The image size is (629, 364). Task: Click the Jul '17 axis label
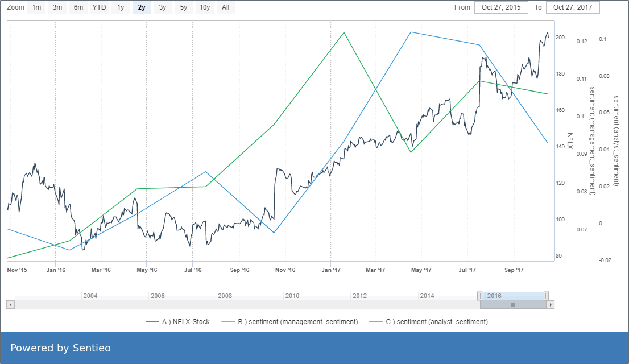(467, 270)
